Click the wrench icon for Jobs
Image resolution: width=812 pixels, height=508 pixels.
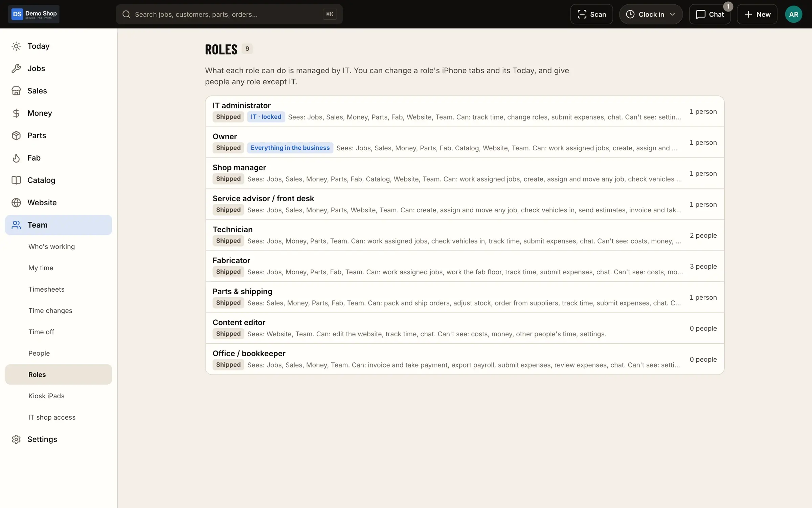[16, 68]
